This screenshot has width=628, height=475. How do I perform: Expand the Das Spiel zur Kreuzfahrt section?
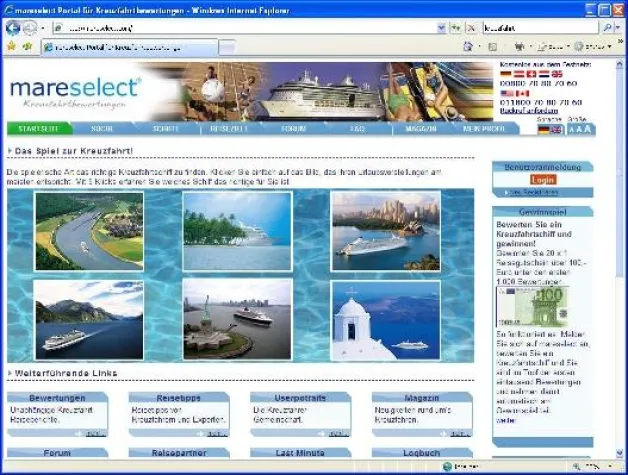point(10,151)
